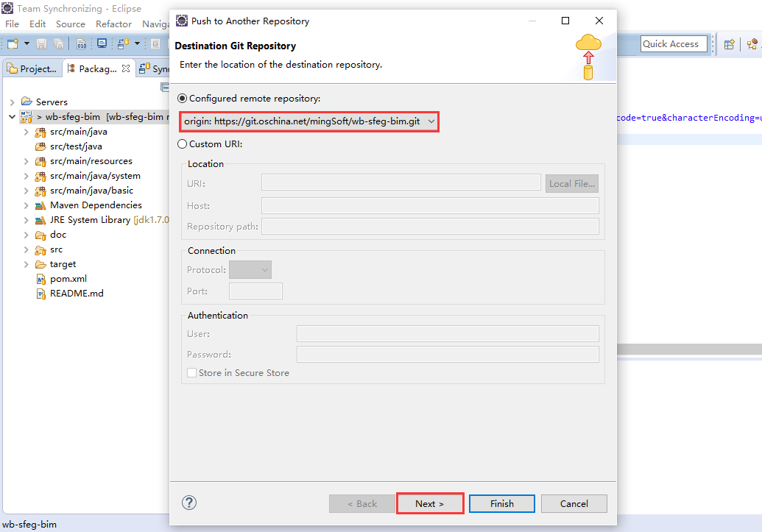Click the pom.xml file in tree

(x=68, y=279)
